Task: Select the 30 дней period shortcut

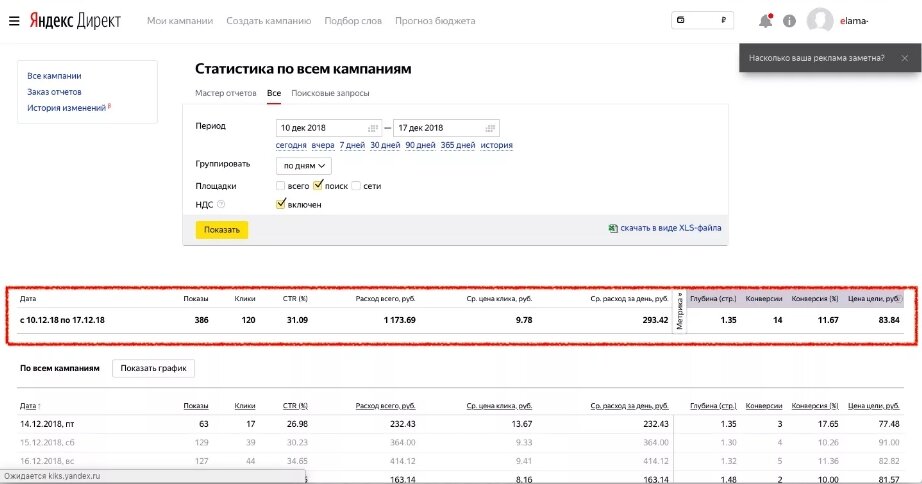Action: point(385,145)
